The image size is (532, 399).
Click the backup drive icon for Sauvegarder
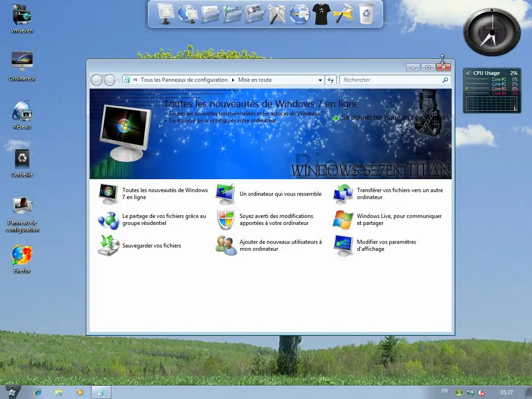[109, 245]
